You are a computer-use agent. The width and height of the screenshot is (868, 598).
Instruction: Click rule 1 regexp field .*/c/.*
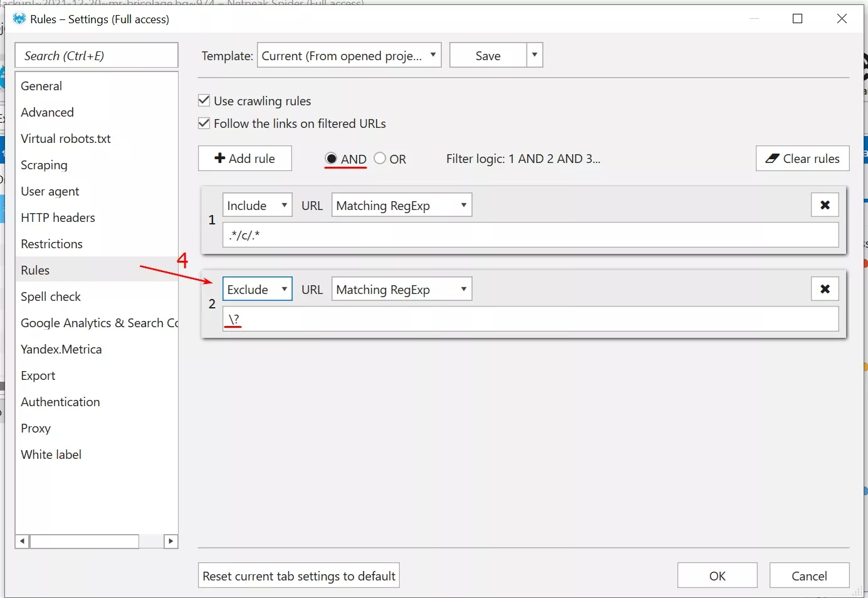pos(531,235)
